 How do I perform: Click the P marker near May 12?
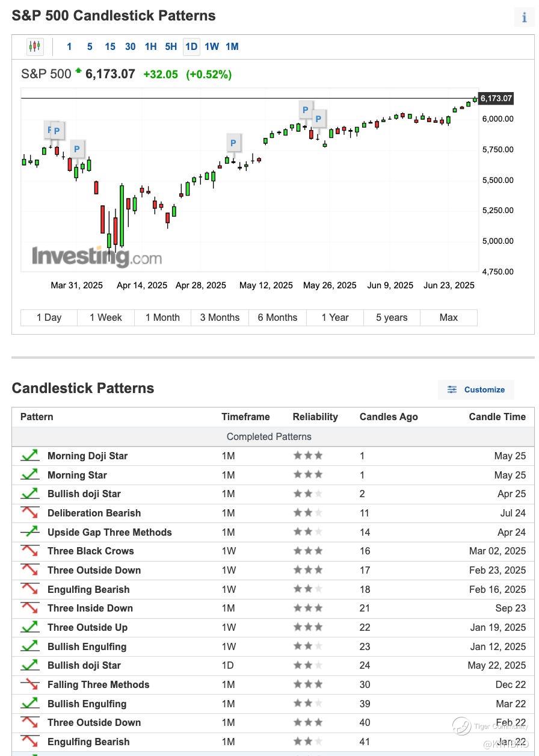click(233, 143)
